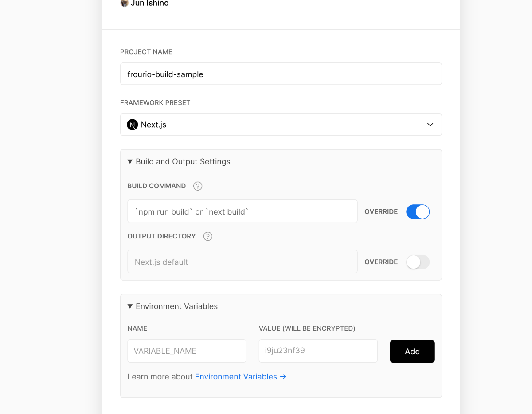Focus the encrypted value input field
532x414 pixels.
pyautogui.click(x=318, y=351)
